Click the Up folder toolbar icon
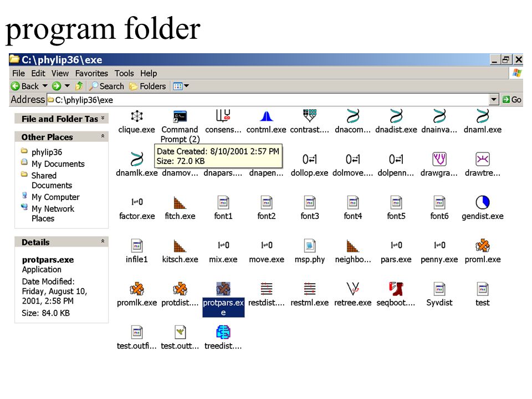 tap(79, 86)
